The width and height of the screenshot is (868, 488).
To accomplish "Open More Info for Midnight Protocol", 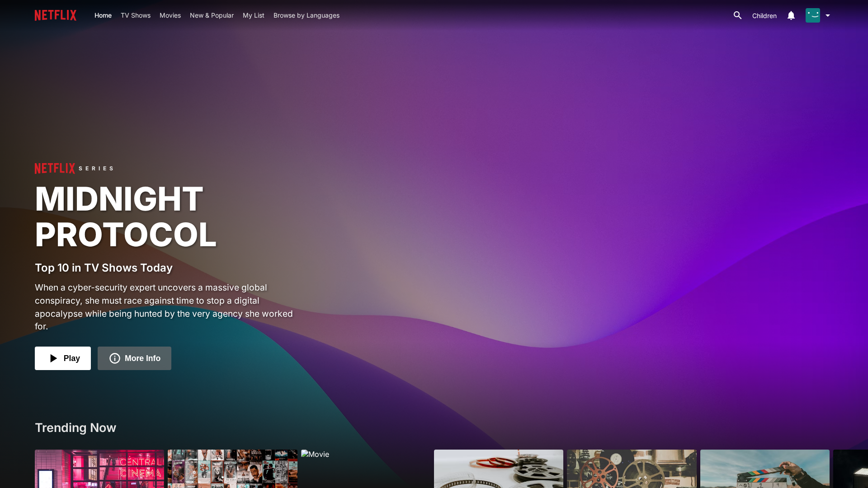I will click(134, 358).
